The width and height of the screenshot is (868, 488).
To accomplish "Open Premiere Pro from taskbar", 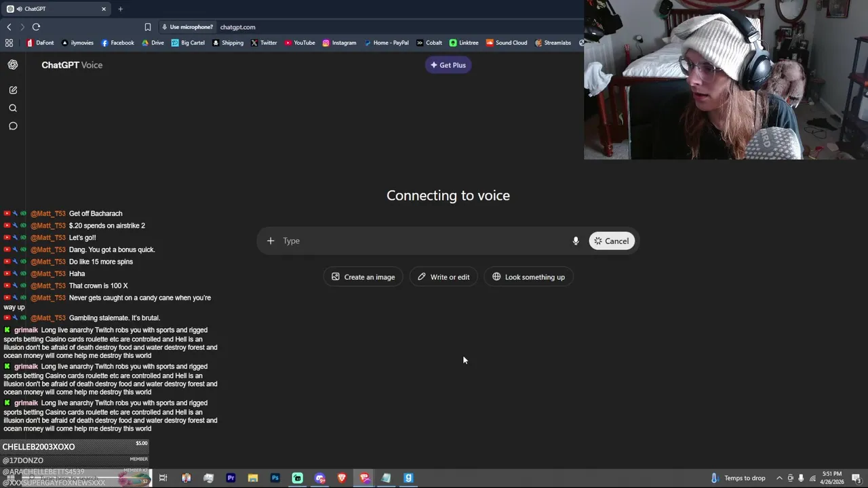I will tap(231, 478).
